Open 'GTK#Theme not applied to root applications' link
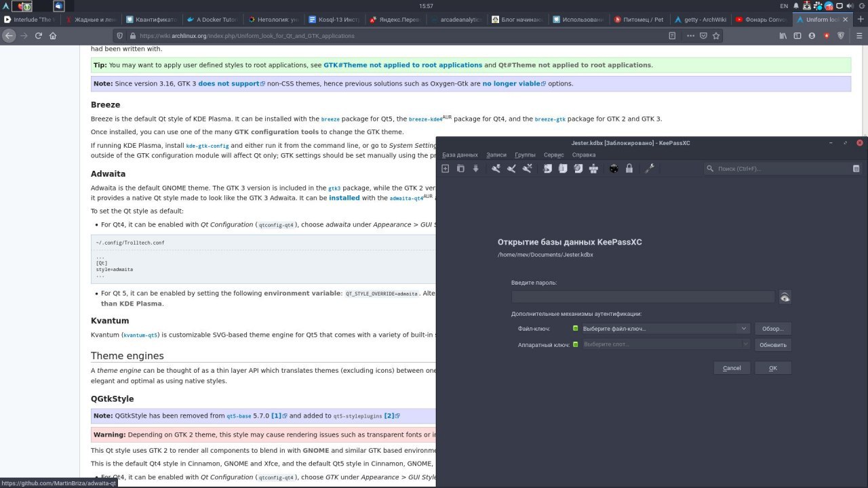 pyautogui.click(x=403, y=65)
